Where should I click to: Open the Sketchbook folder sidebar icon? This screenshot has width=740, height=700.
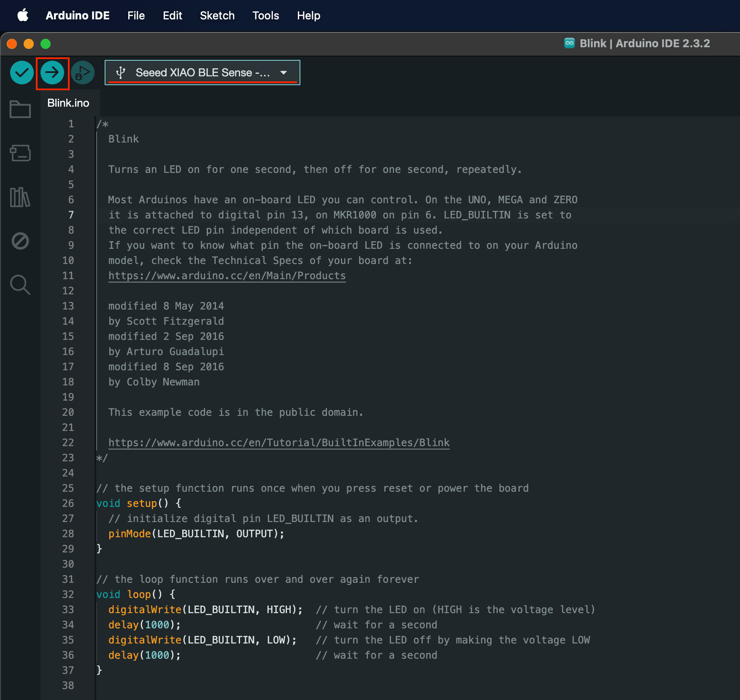click(x=20, y=109)
